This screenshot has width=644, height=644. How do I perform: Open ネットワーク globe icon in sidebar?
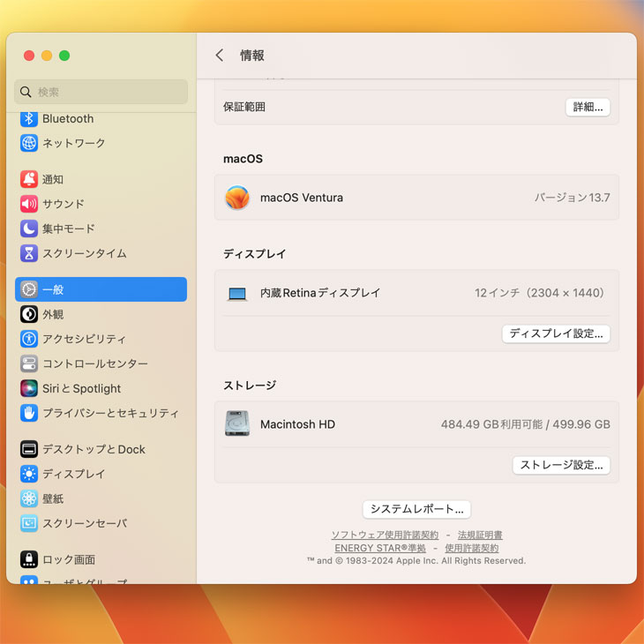[29, 143]
